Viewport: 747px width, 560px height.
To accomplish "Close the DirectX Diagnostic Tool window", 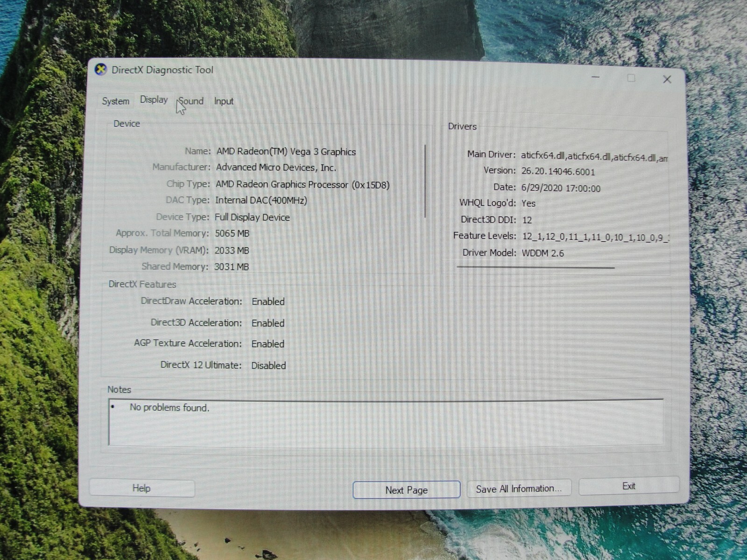I will tap(667, 79).
